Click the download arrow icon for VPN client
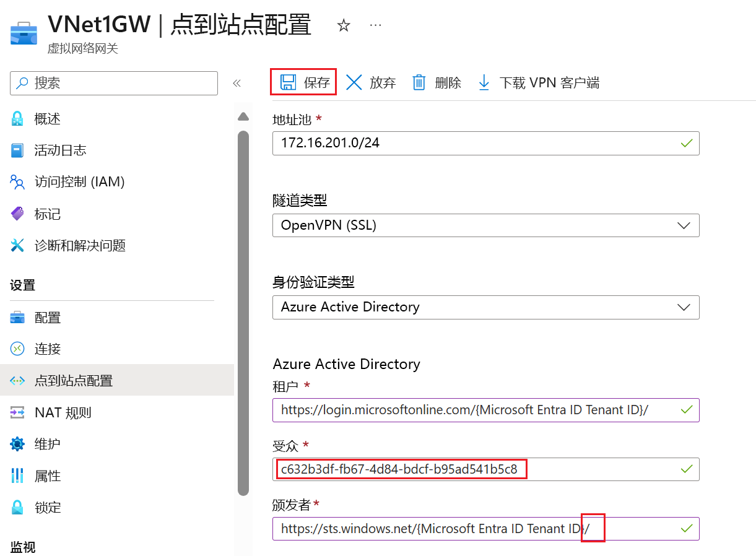 coord(484,82)
